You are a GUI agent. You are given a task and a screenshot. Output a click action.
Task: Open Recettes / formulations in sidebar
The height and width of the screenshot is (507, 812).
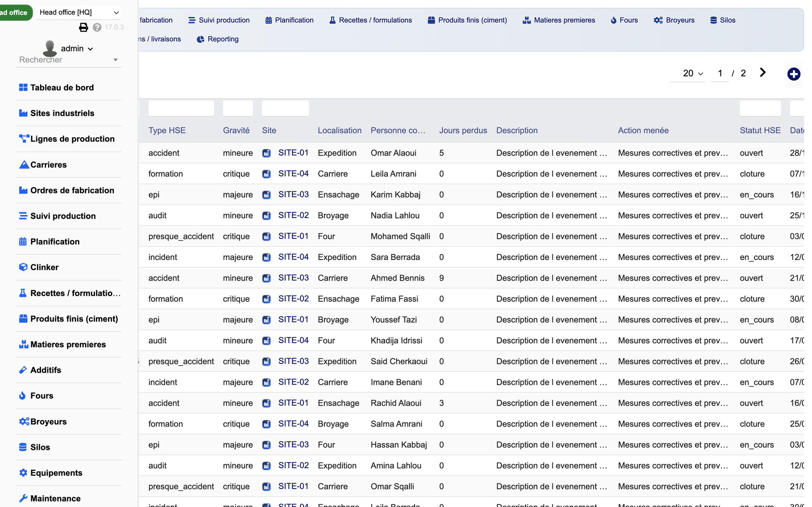coord(69,293)
